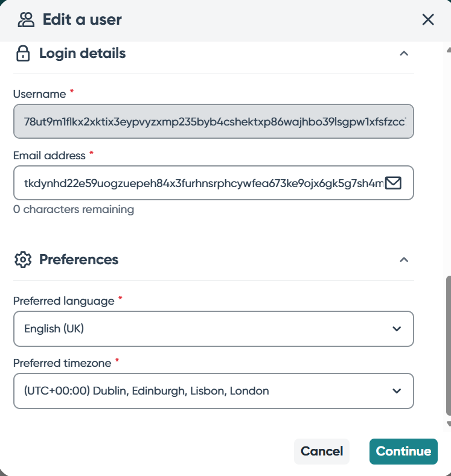Click the scrollbar's down arrow
The height and width of the screenshot is (476, 451).
click(x=448, y=424)
